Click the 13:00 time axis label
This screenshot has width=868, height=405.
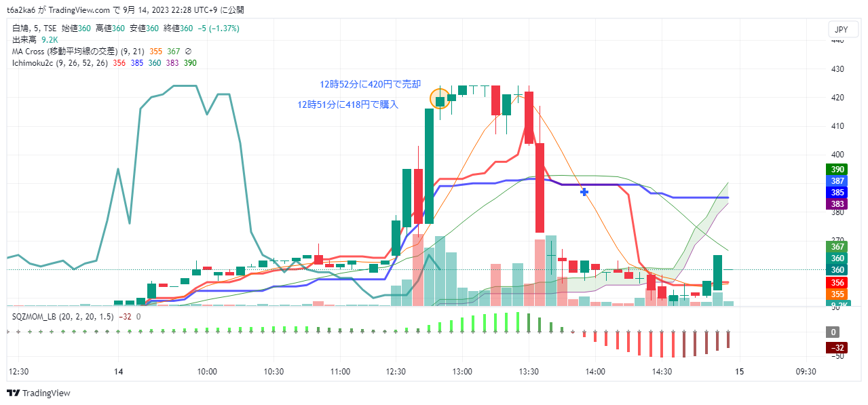tap(462, 372)
